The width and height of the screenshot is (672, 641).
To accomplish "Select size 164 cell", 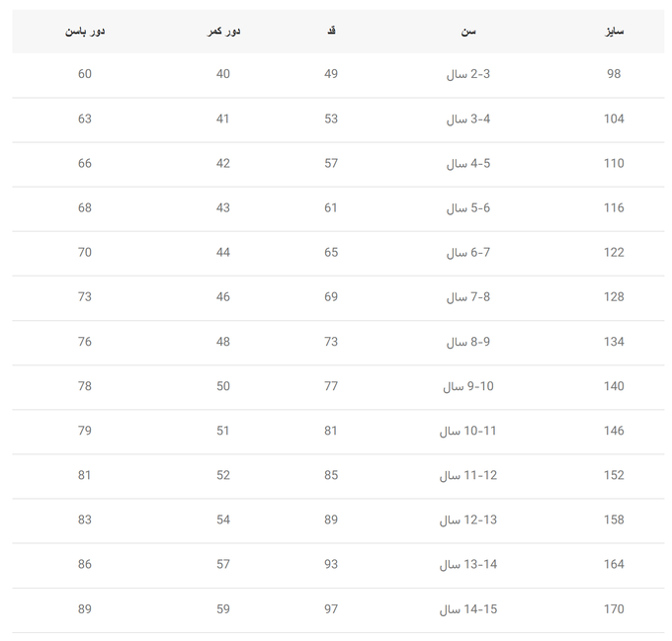I will coord(614,564).
